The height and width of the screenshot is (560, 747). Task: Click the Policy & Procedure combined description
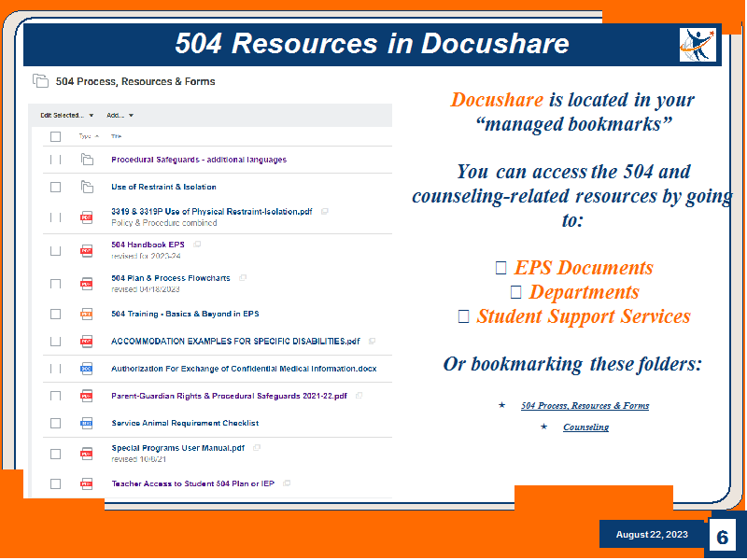[164, 223]
